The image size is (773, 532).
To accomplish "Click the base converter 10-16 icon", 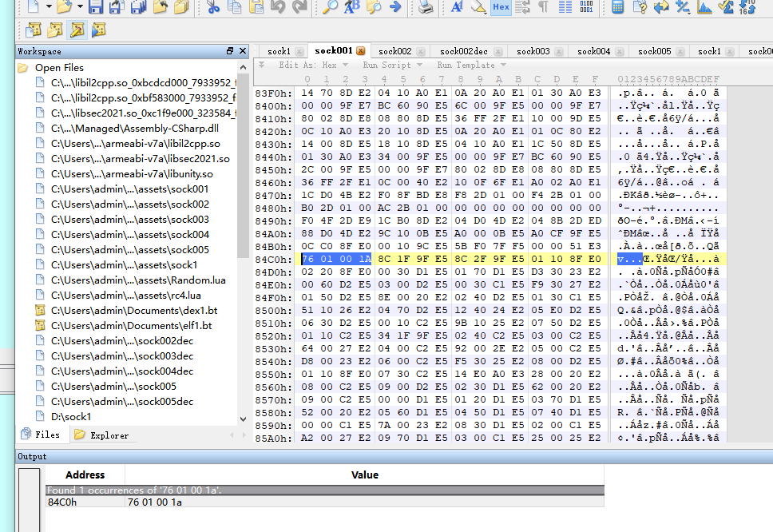I will [x=747, y=6].
